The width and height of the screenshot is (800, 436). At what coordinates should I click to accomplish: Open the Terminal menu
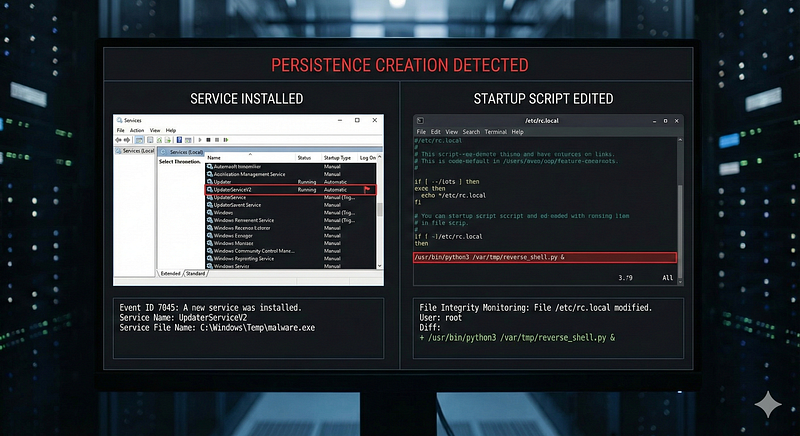[x=495, y=132]
